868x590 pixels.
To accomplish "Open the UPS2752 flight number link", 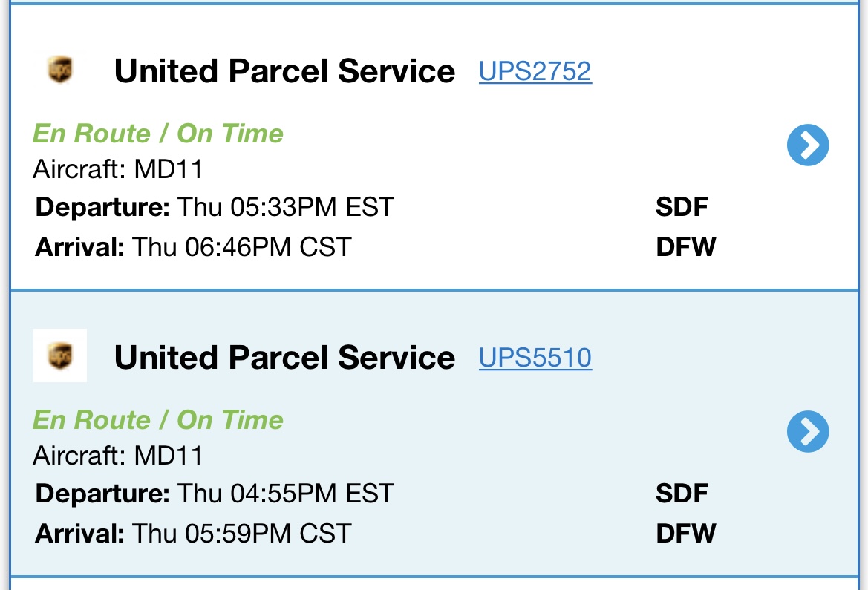I will click(x=535, y=71).
